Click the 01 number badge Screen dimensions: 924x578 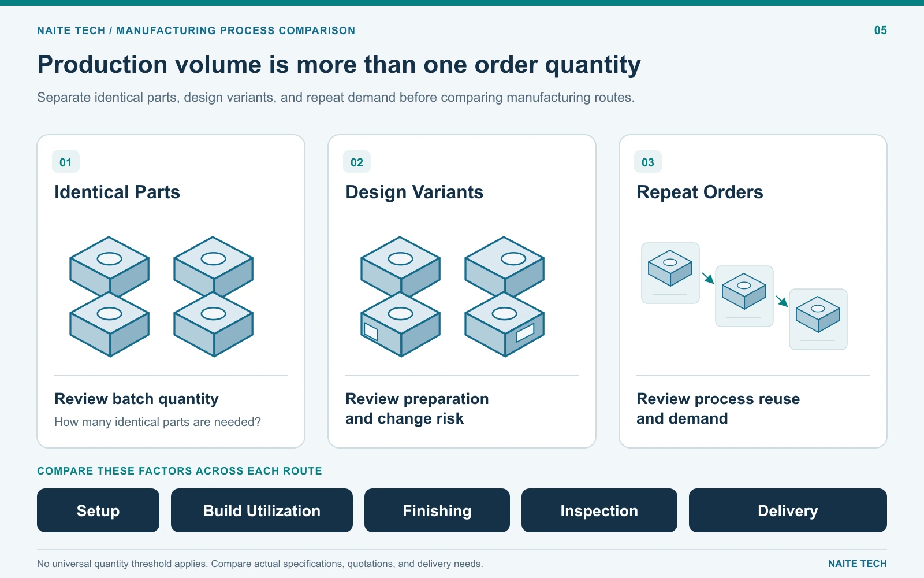click(x=66, y=162)
